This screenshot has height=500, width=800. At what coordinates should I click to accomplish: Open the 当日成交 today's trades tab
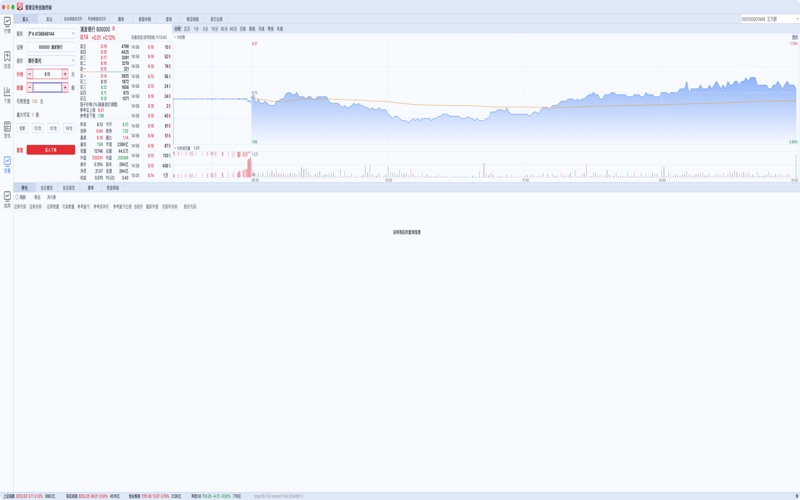pos(68,188)
